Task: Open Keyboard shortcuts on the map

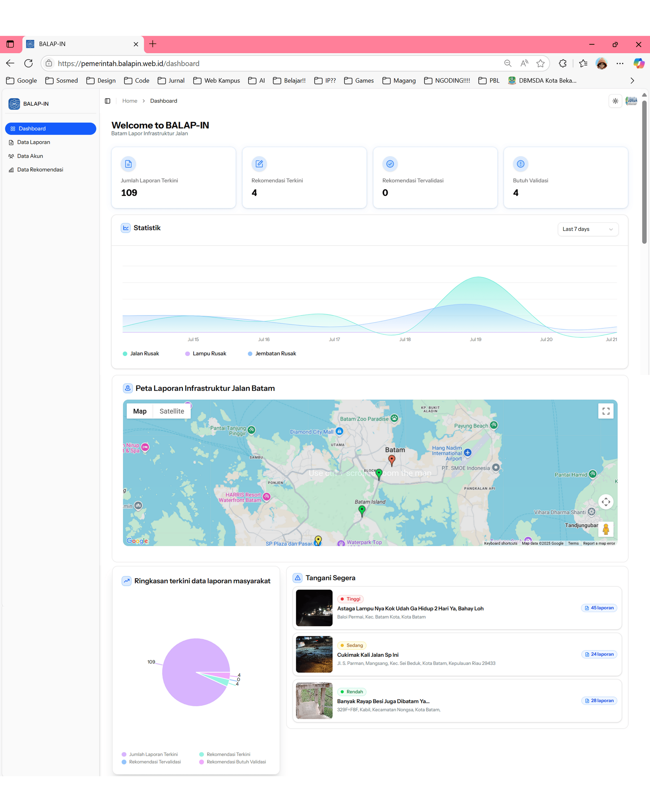Action: click(x=500, y=543)
